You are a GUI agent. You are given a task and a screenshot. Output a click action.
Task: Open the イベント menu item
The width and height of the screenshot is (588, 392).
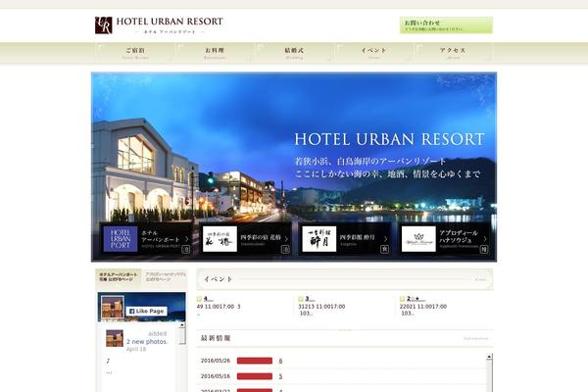click(x=374, y=53)
